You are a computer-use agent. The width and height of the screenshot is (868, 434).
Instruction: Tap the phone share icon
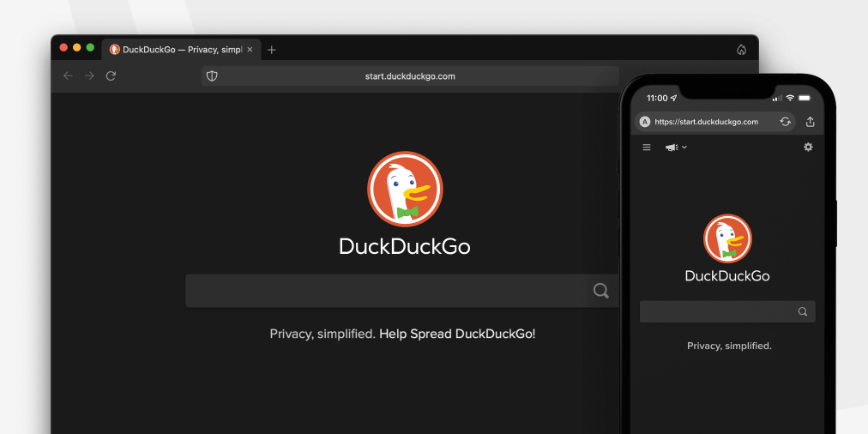tap(810, 121)
